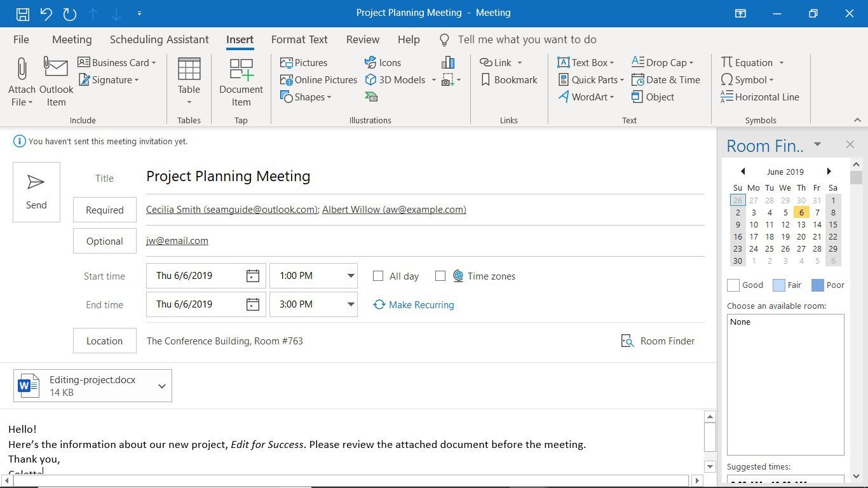Switch to the Format Text tab

tap(299, 39)
